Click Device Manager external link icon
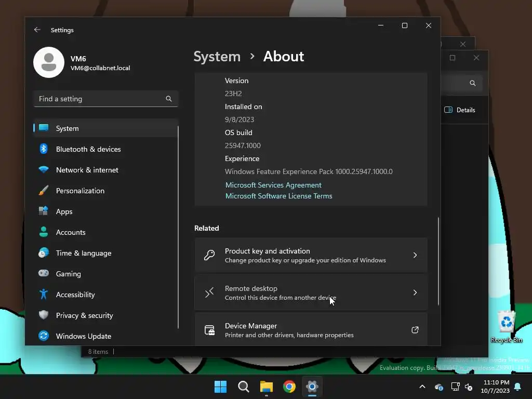 click(x=415, y=330)
